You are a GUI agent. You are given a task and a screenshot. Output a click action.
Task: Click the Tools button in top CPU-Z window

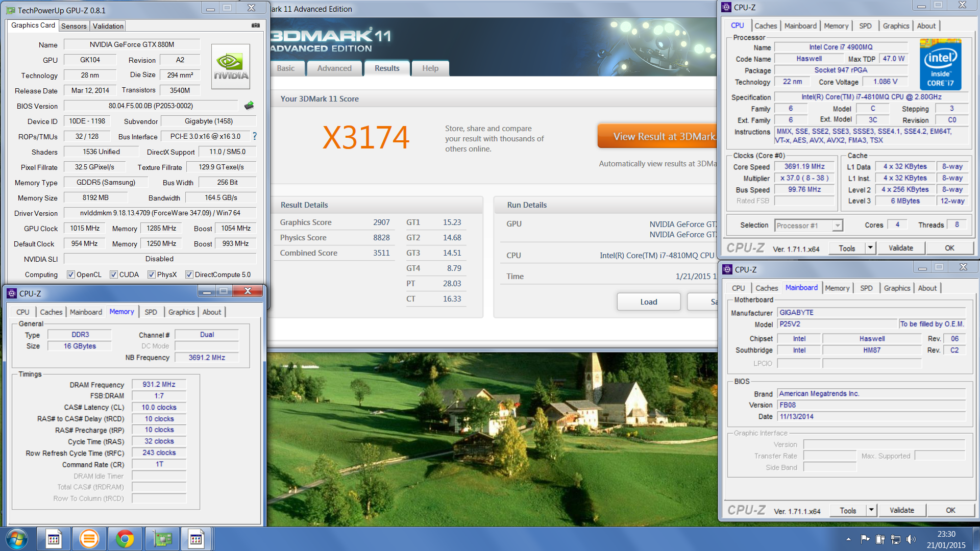click(x=847, y=248)
